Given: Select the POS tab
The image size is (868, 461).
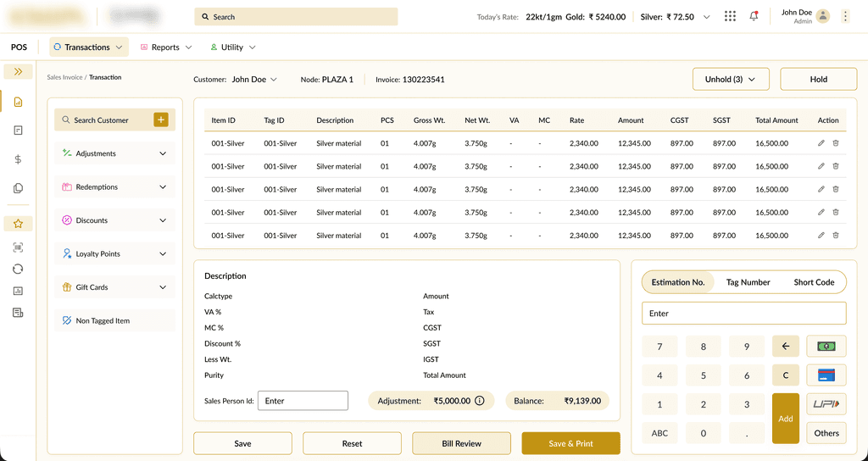Looking at the screenshot, I should [19, 47].
